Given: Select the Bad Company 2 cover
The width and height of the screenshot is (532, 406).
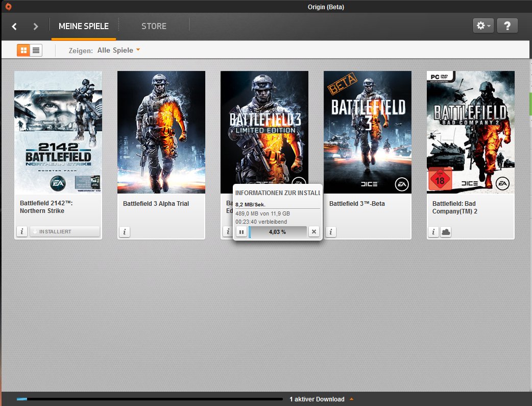Looking at the screenshot, I should point(471,132).
